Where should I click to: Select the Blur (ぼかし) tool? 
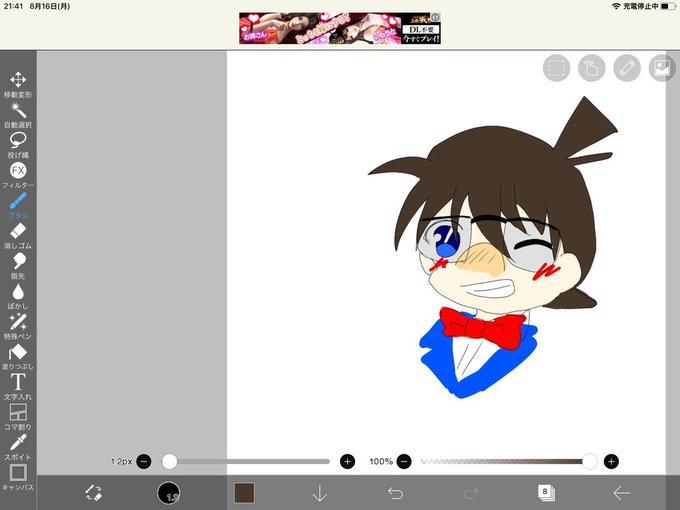(18, 296)
